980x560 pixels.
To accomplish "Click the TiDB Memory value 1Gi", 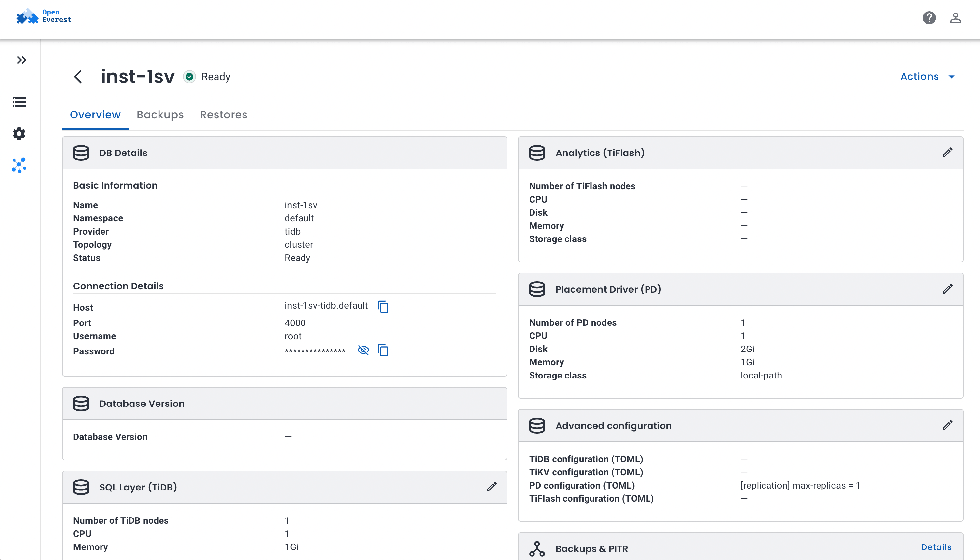I will click(292, 547).
